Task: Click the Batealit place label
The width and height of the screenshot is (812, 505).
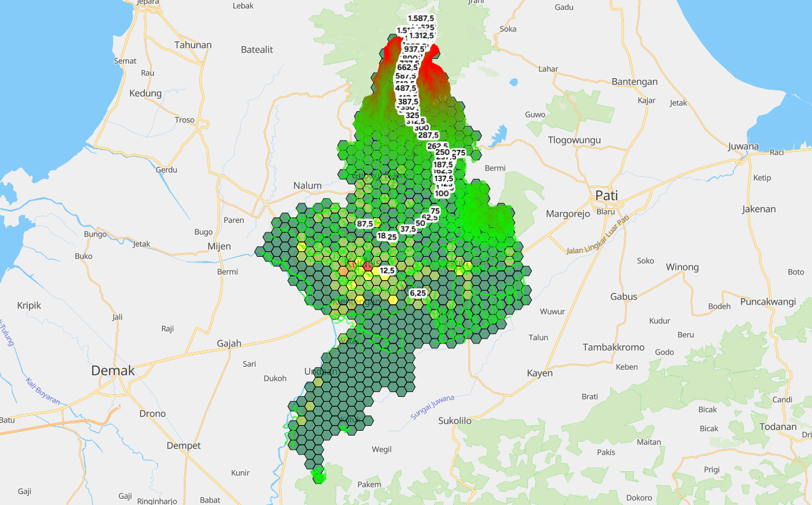Action: (257, 50)
